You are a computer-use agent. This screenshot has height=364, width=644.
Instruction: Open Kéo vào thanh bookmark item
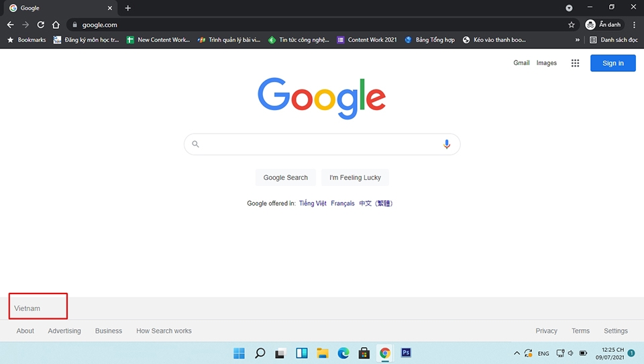click(494, 40)
